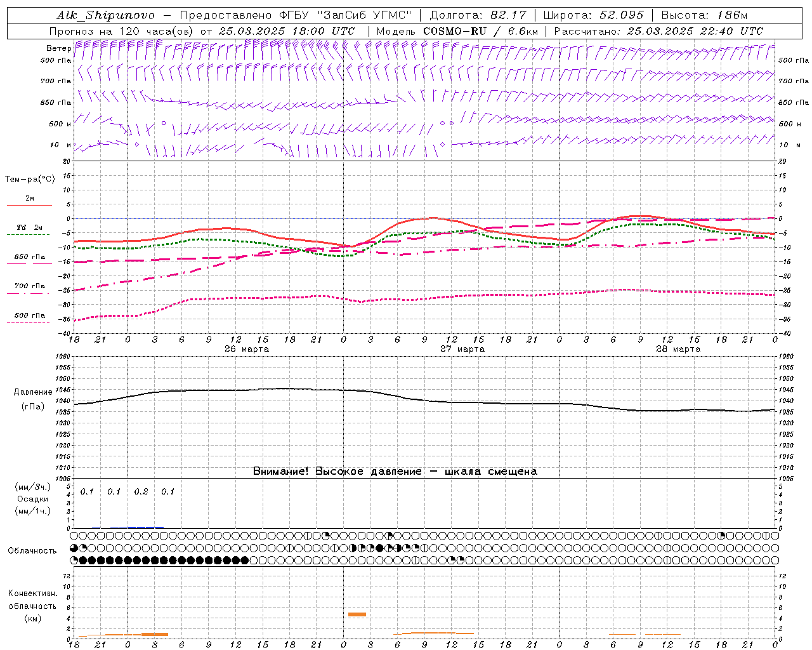Click the "10 м" wind level label on left
The height and width of the screenshot is (650, 812).
(61, 145)
